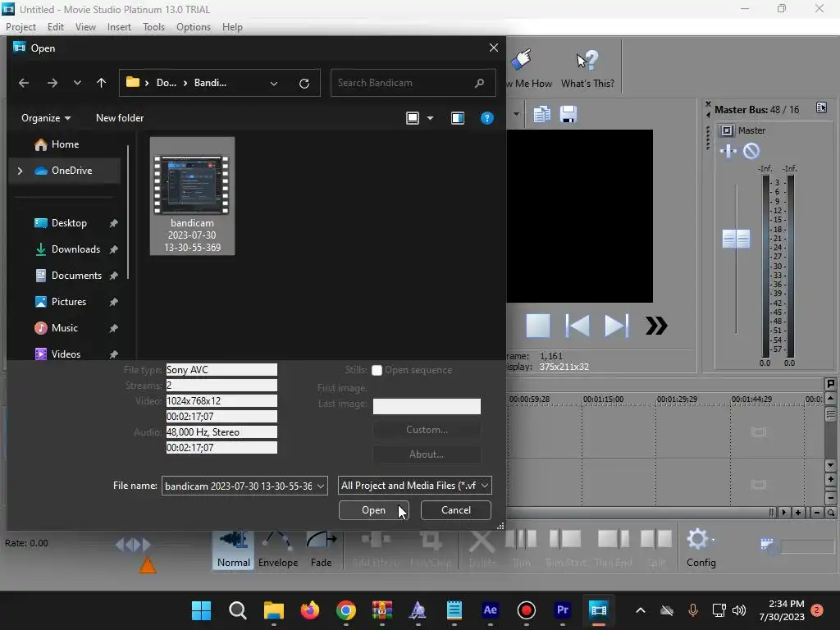The width and height of the screenshot is (840, 630).
Task: Open the Videos quick access folder
Action: (66, 354)
